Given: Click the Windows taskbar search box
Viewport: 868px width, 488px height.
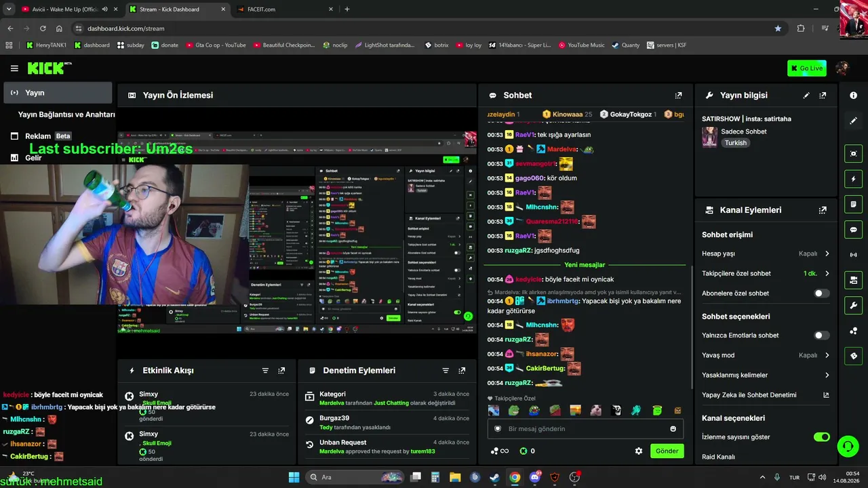Looking at the screenshot, I should pyautogui.click(x=354, y=477).
